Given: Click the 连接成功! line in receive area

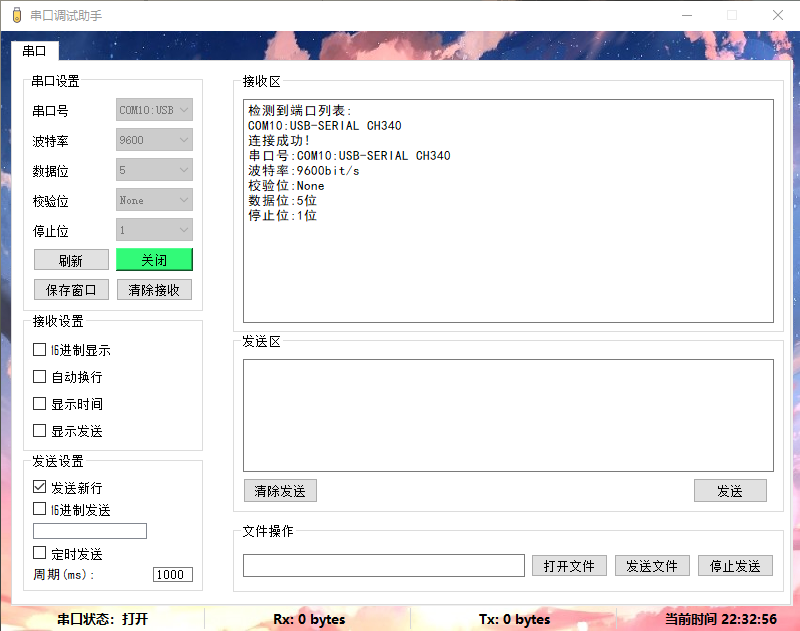Looking at the screenshot, I should pyautogui.click(x=279, y=140).
